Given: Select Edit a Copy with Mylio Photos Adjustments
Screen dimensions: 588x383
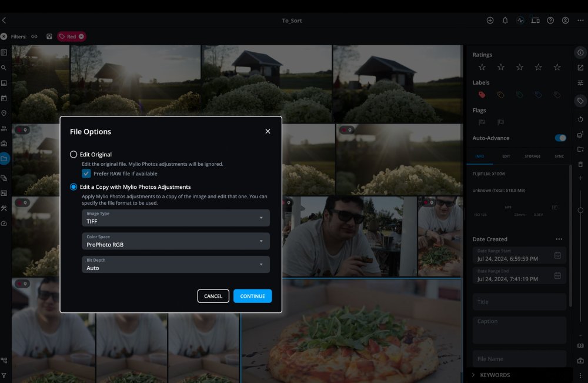Looking at the screenshot, I should coord(73,187).
